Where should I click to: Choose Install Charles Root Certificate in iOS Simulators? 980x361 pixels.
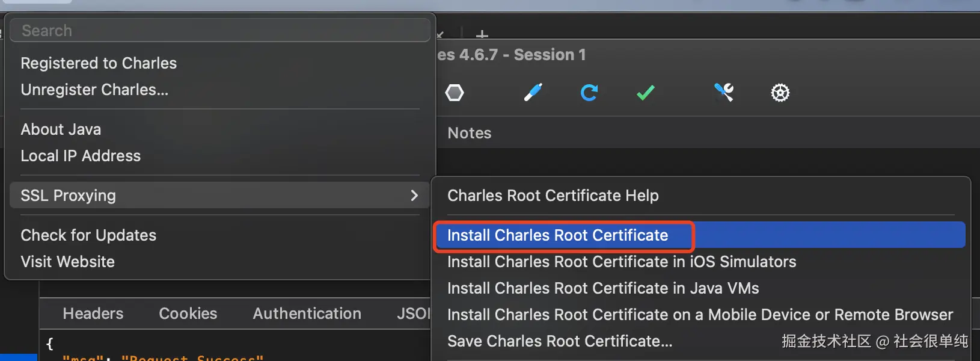(622, 262)
